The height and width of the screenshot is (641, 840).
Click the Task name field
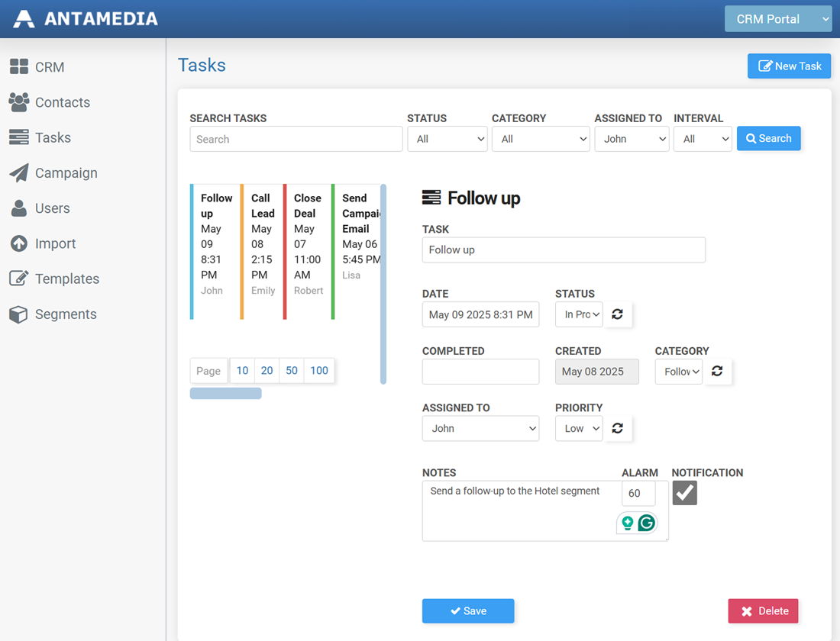click(564, 250)
